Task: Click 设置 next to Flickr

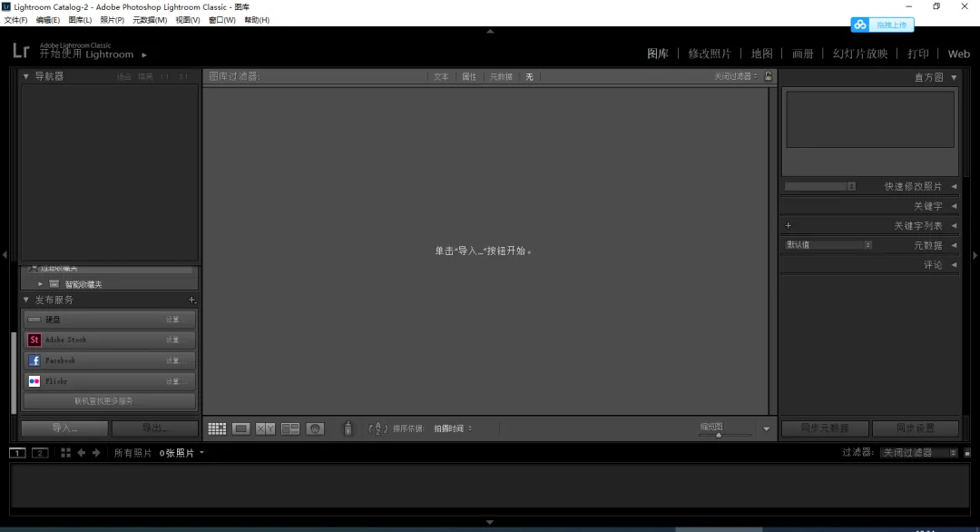Action: 174,381
